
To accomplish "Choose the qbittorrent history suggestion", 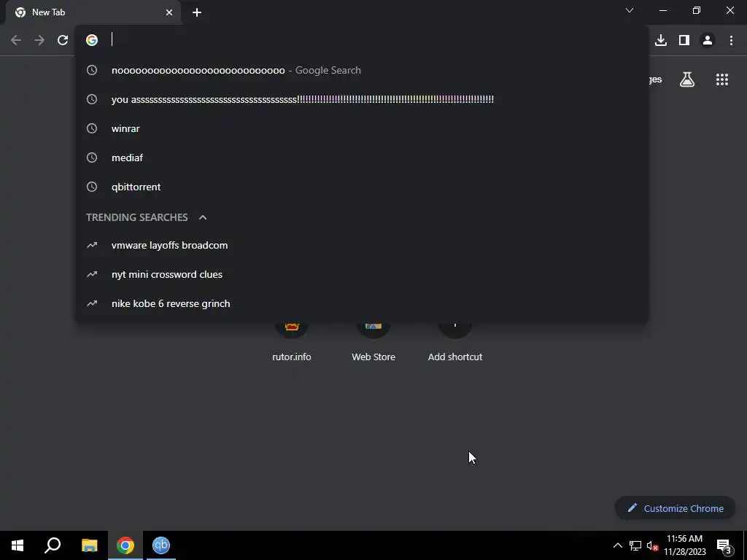I will click(362, 187).
